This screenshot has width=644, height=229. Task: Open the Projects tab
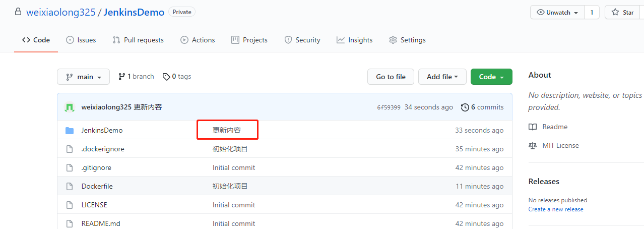click(x=249, y=40)
